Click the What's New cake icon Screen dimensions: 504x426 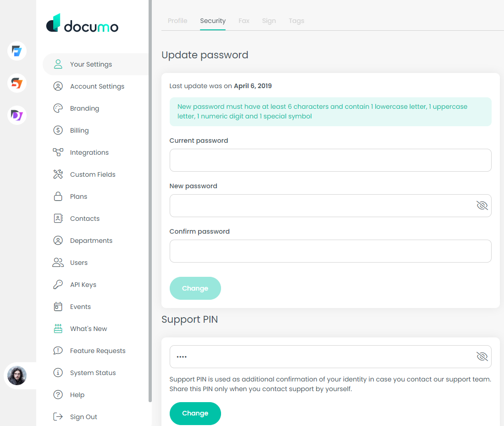(58, 329)
